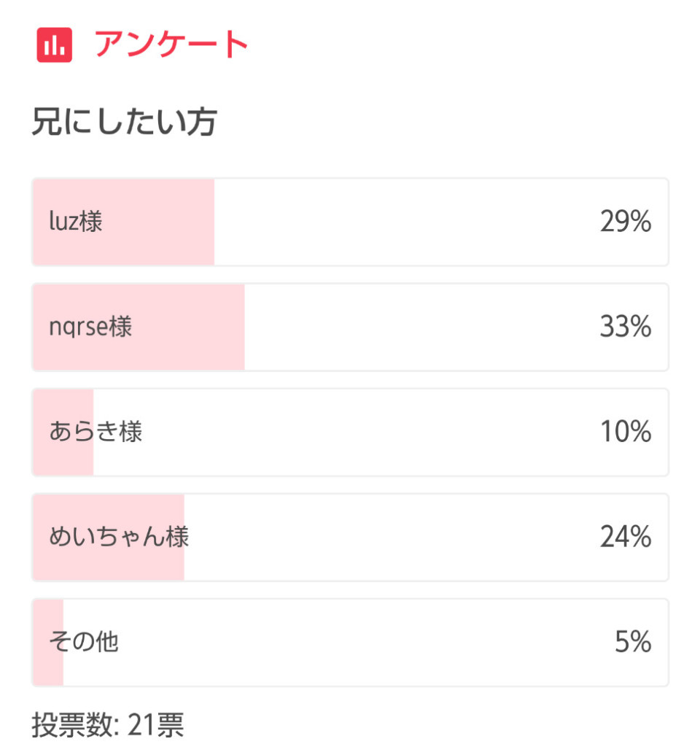The height and width of the screenshot is (744, 700).
Task: Click the red poll chart icon
Action: click(54, 45)
